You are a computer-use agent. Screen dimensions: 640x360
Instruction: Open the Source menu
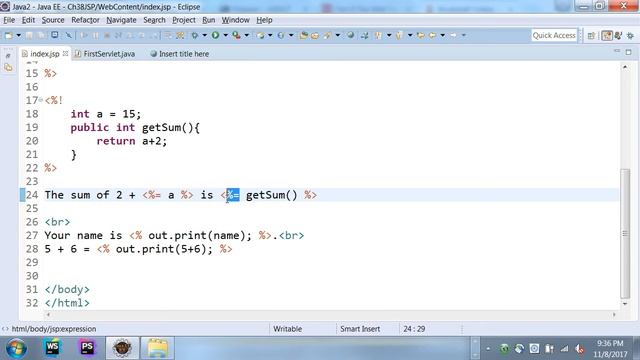click(x=53, y=20)
